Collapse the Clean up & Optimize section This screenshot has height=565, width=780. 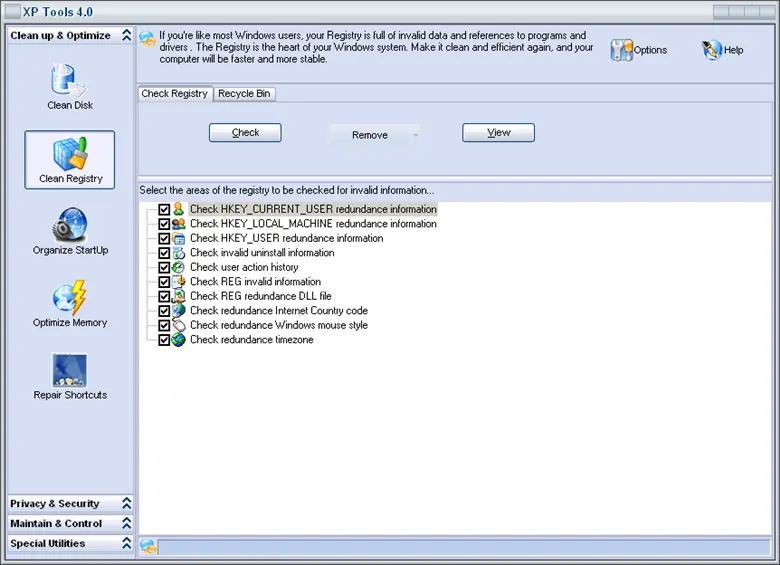click(126, 36)
